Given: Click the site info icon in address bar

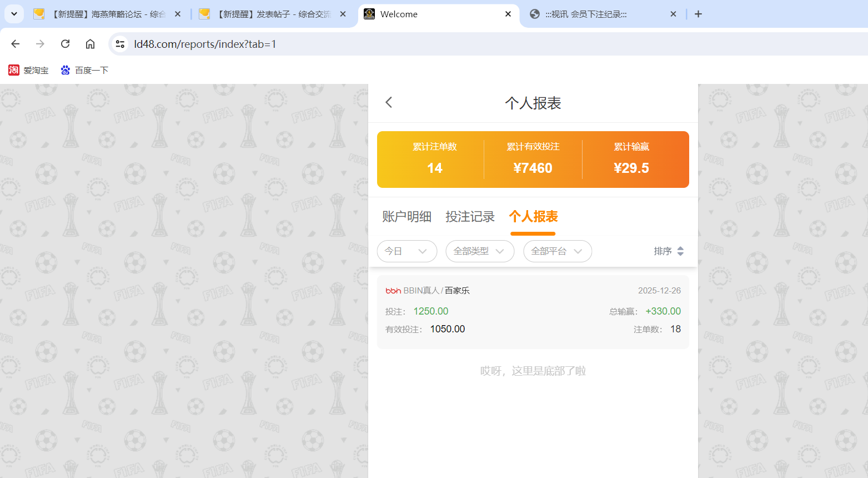Looking at the screenshot, I should pos(120,44).
